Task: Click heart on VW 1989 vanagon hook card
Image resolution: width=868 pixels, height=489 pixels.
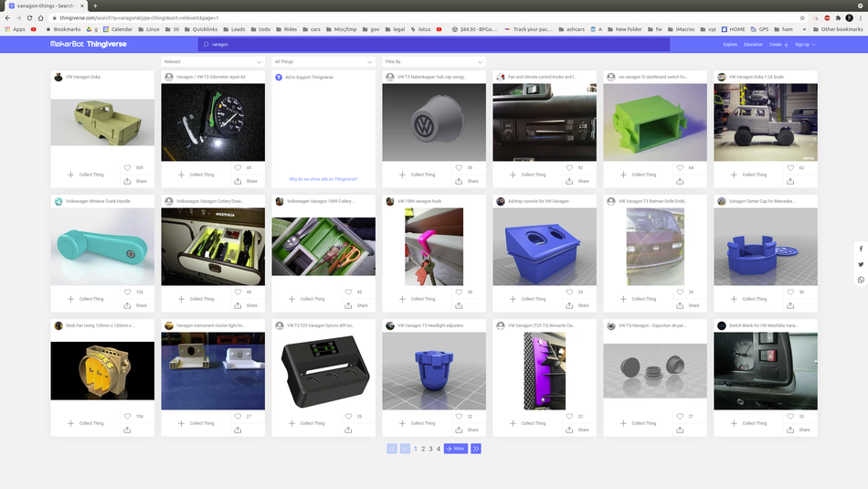Action: 459,292
